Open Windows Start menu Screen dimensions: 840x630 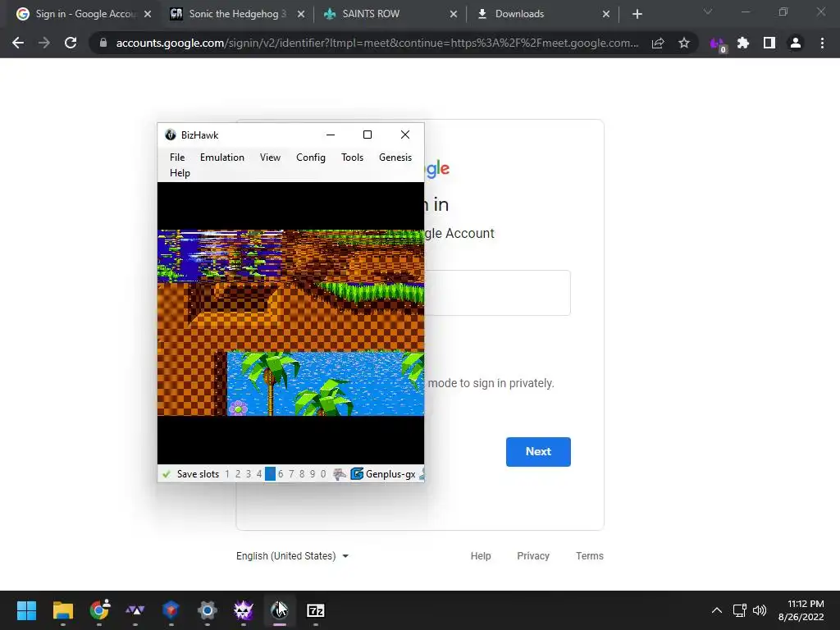point(26,610)
